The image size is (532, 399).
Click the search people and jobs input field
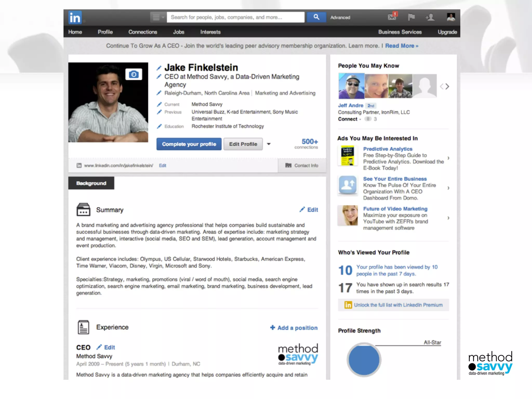[x=236, y=17]
